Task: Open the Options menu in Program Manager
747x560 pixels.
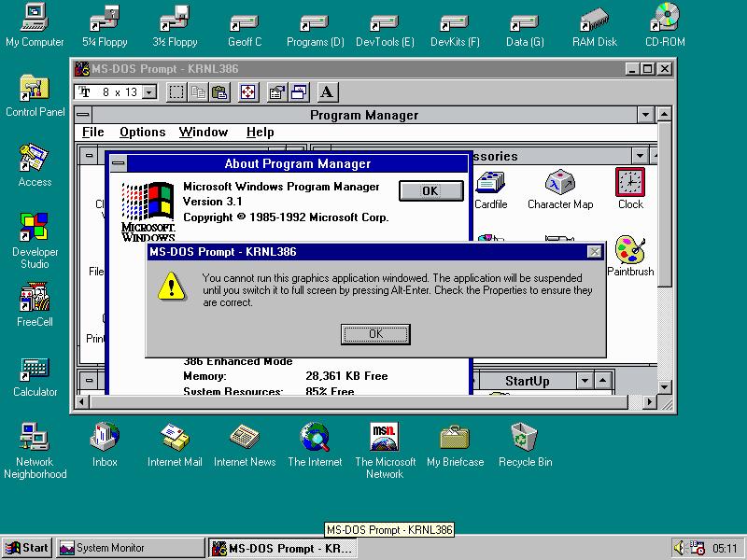Action: coord(142,133)
